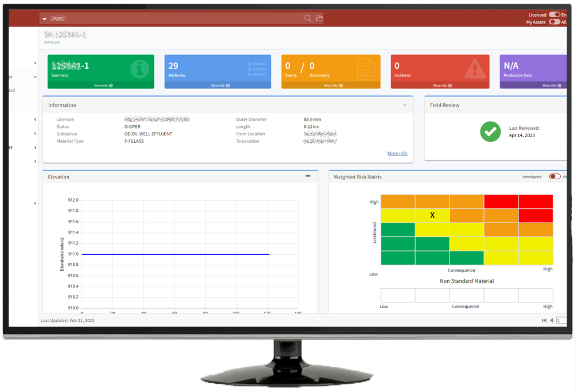Click the green checkmark in Field Review

click(x=490, y=132)
